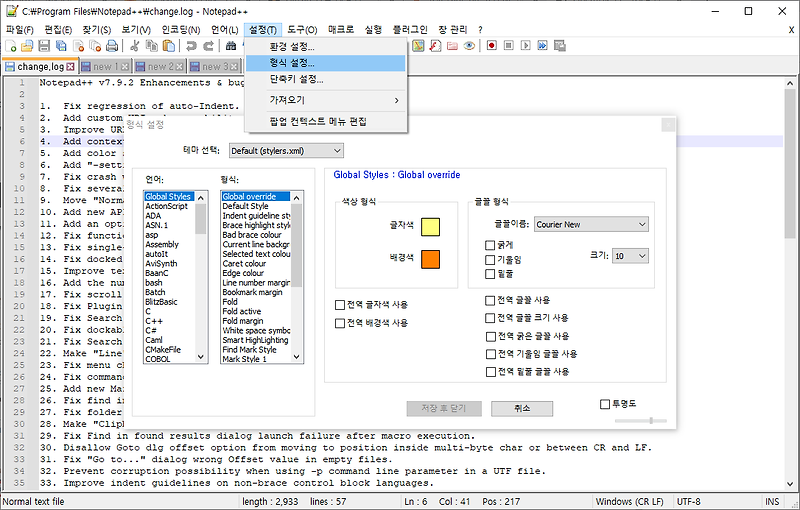Close the 형식 설정 dialog
Screen dimensions: 800x510
coord(668,125)
